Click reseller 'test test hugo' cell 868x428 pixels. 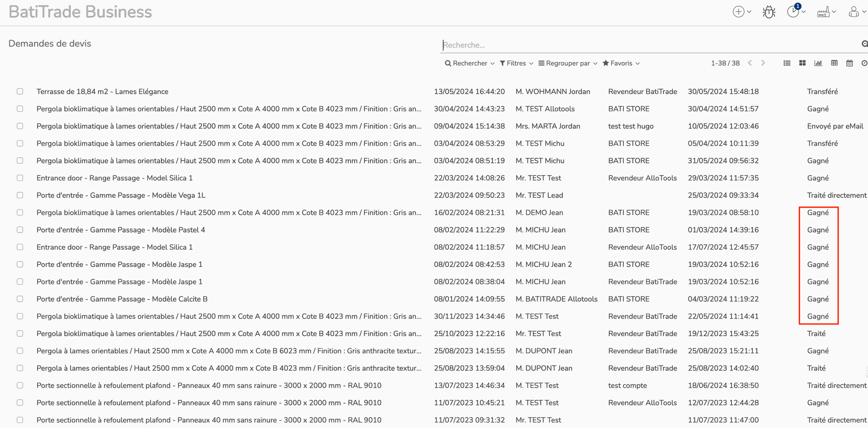click(x=631, y=126)
